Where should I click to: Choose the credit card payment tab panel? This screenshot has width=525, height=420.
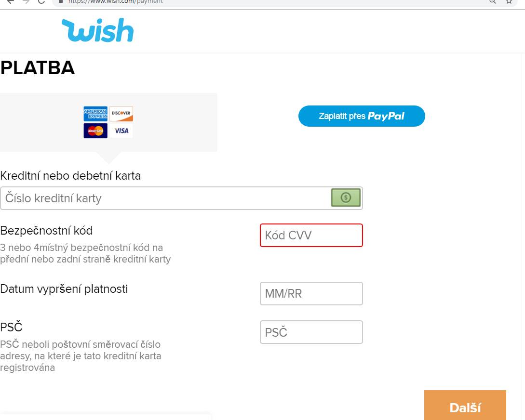point(108,122)
